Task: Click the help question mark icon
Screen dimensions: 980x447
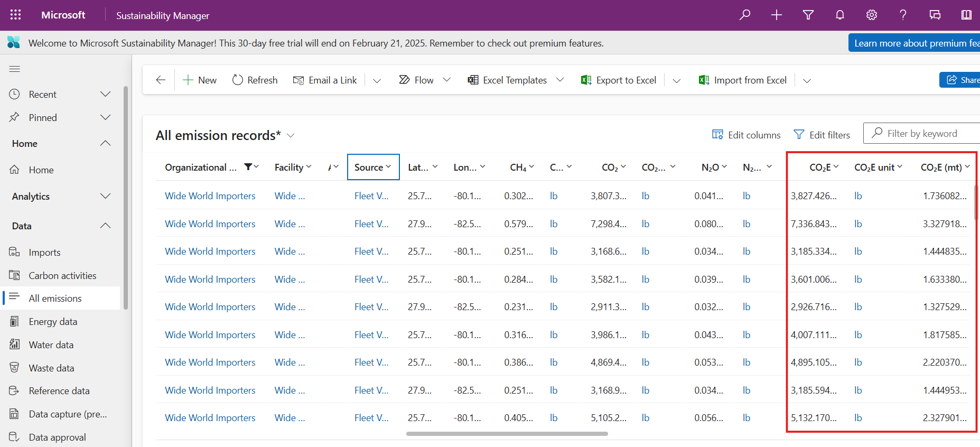Action: [x=903, y=15]
